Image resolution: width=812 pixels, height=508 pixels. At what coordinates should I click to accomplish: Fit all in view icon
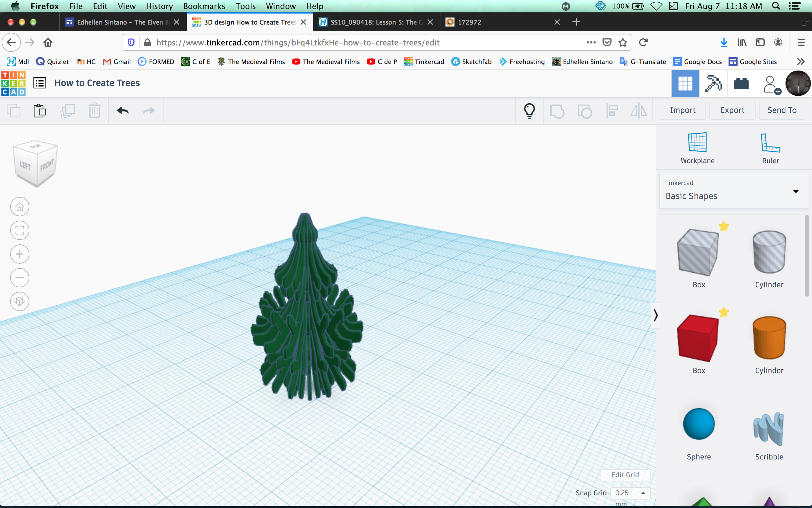click(20, 230)
